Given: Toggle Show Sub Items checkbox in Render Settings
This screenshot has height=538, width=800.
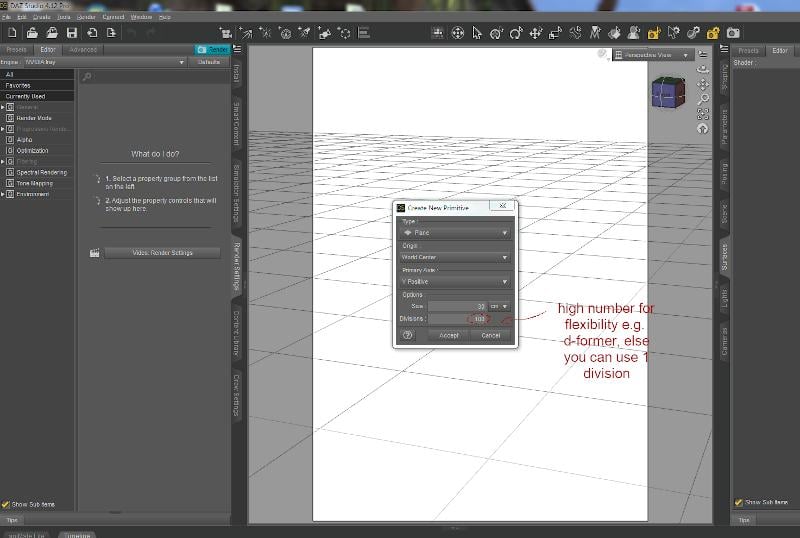Looking at the screenshot, I should click(x=6, y=504).
